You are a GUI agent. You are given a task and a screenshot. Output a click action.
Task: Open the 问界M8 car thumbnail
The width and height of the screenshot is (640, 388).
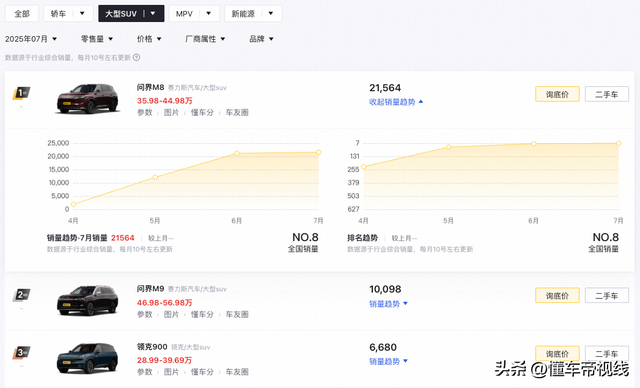click(x=87, y=98)
